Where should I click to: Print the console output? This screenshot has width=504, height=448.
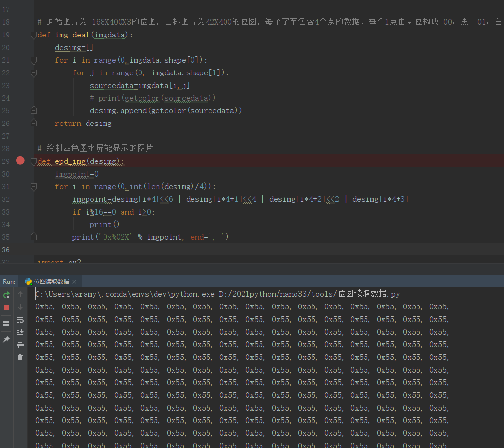[20, 345]
